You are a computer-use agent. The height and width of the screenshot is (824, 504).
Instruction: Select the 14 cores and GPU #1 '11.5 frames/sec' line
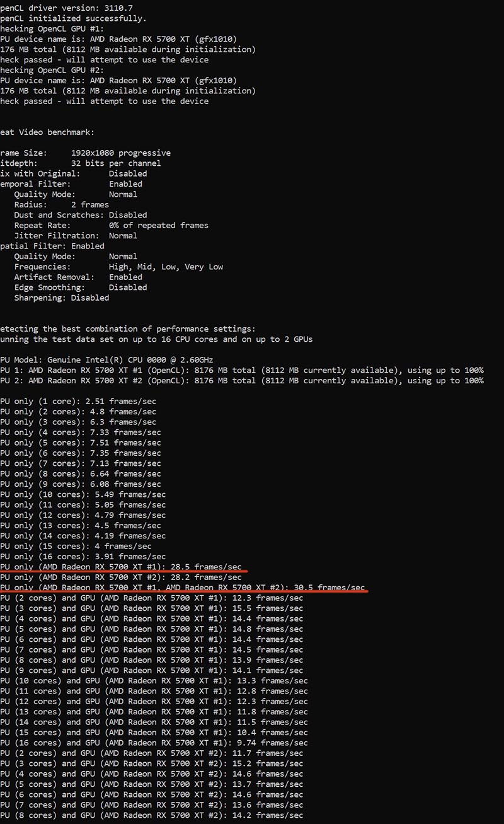154,722
